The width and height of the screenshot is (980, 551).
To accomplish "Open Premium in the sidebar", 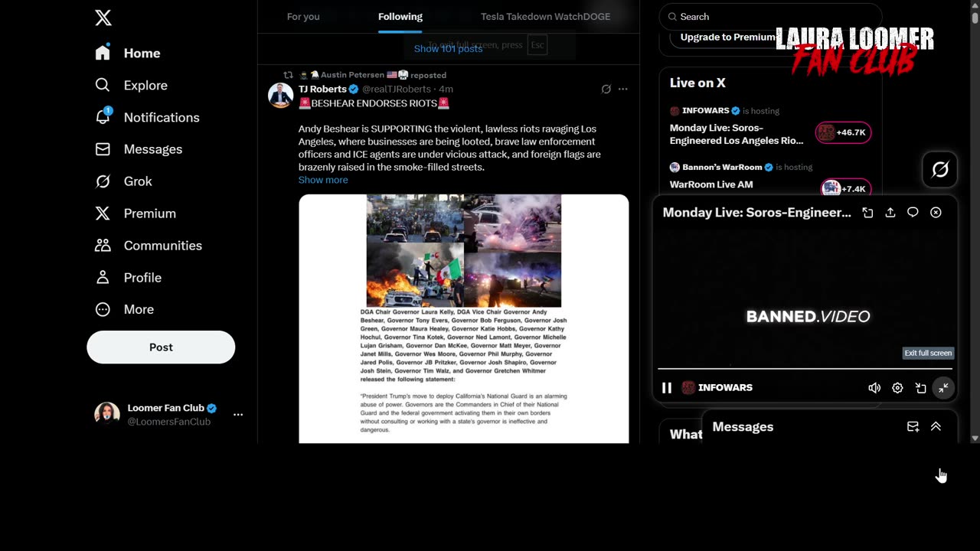I will [x=135, y=214].
